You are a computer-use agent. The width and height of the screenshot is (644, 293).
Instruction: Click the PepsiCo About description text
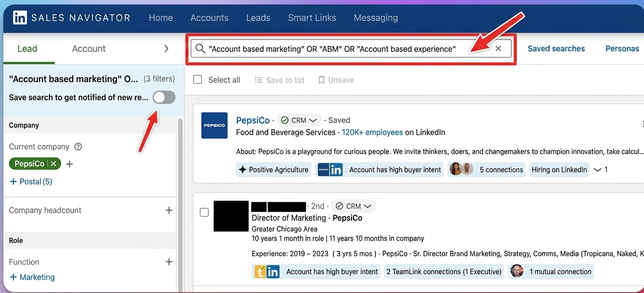point(440,152)
